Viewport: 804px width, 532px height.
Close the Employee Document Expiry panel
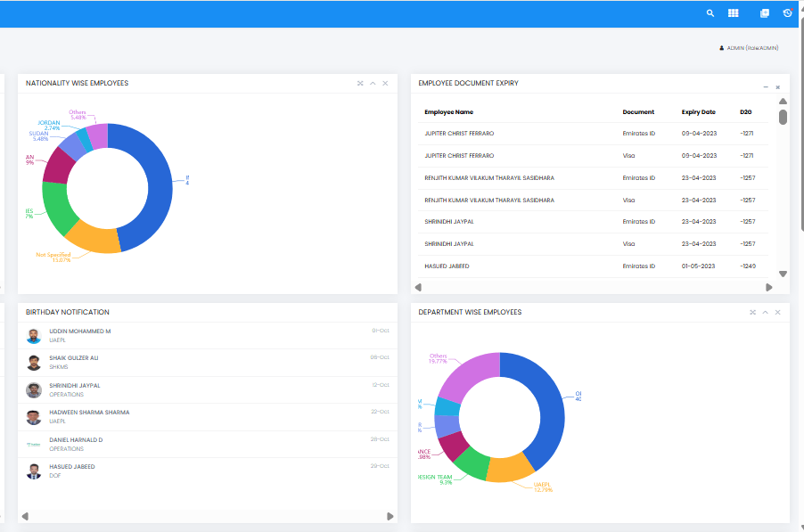[778, 87]
